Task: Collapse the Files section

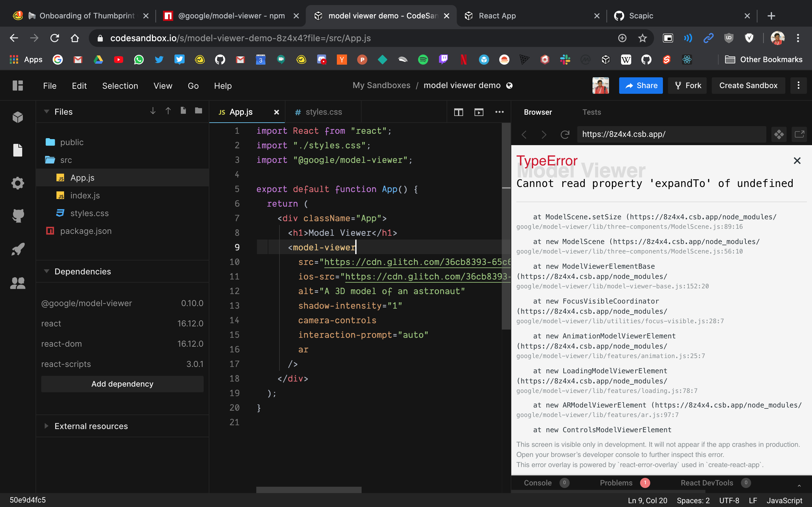Action: pyautogui.click(x=47, y=112)
